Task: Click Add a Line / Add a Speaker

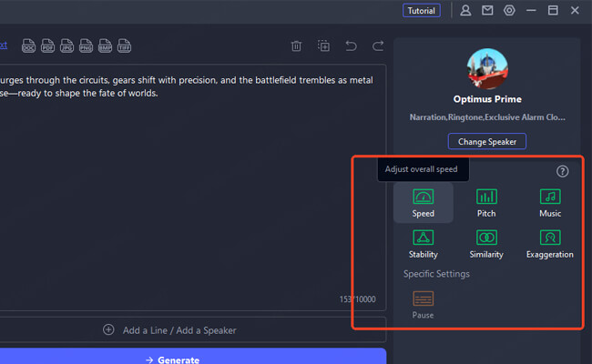Action: (169, 330)
